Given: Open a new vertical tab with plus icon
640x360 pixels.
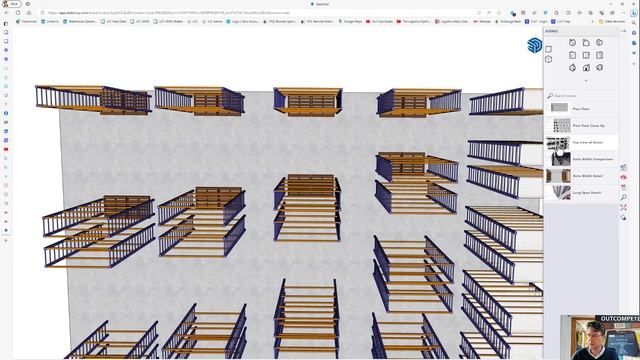Looking at the screenshot, I should click(6, 240).
